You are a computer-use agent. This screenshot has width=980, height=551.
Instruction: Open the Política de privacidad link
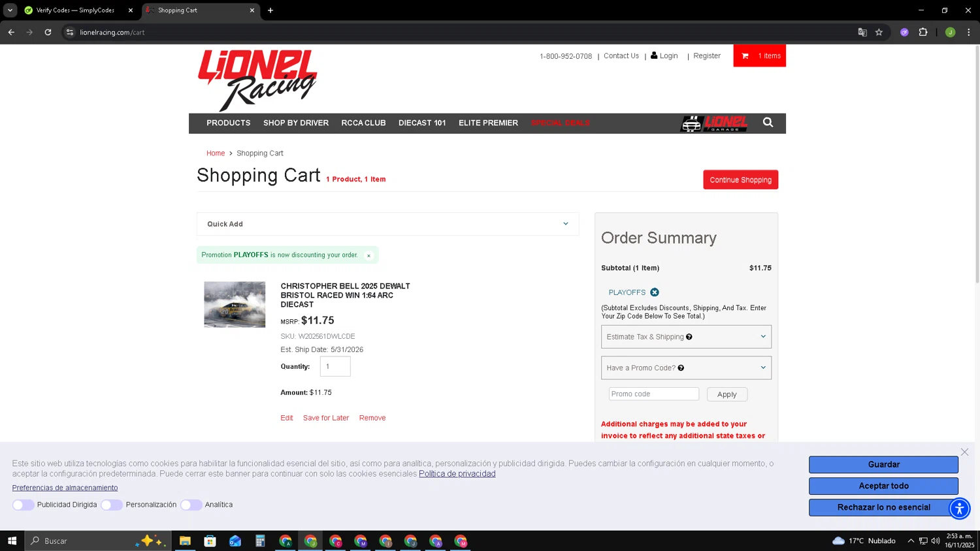point(457,474)
